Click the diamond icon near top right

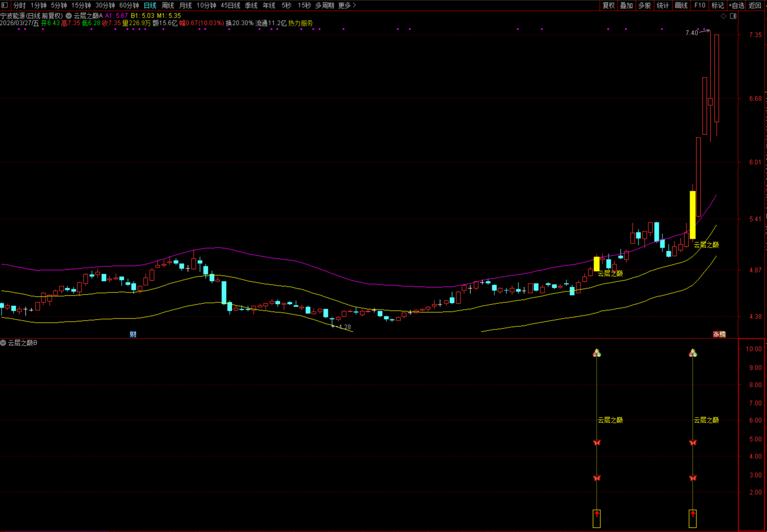723,16
